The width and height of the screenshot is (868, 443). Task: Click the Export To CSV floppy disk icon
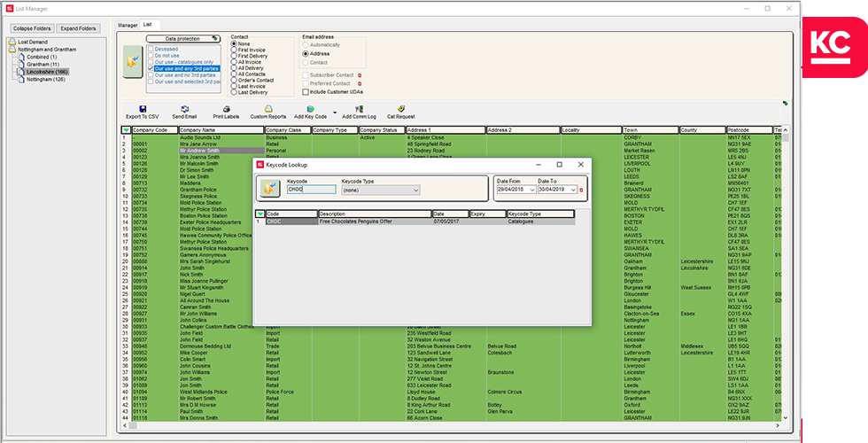pyautogui.click(x=143, y=109)
